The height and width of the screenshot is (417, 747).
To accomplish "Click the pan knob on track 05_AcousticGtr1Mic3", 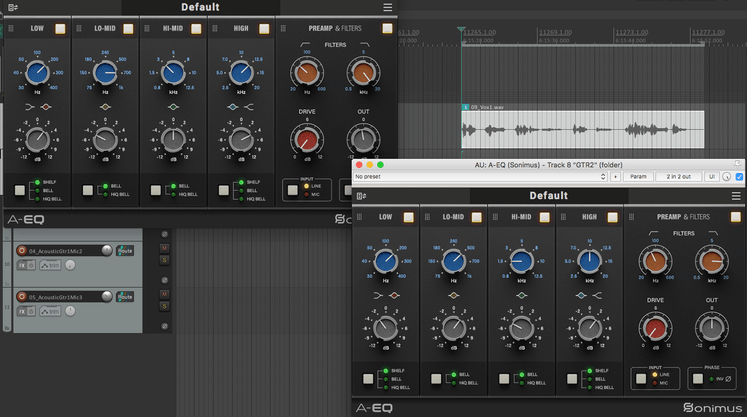I will [x=70, y=311].
